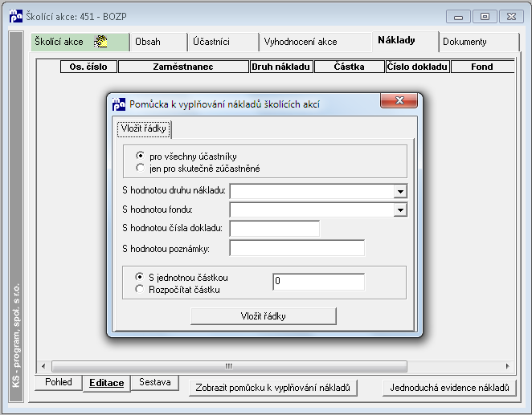Click the 'Zaměstnanec' column header
The width and height of the screenshot is (532, 415).
tap(183, 67)
